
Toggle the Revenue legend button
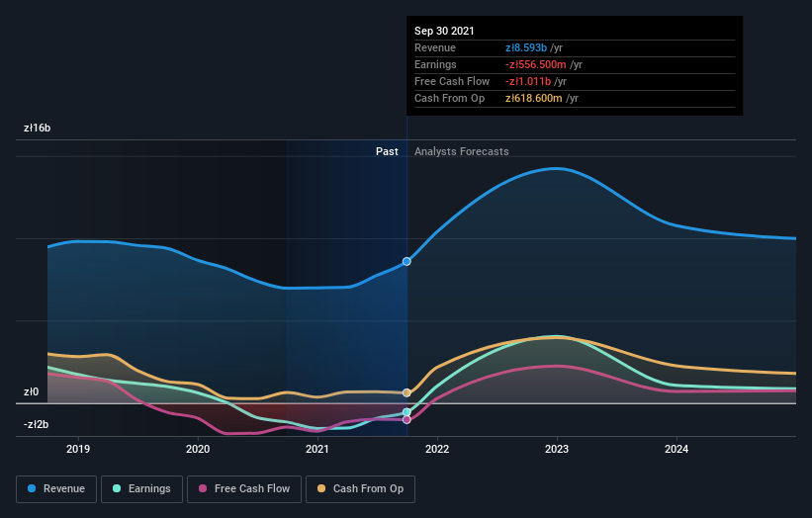coord(56,489)
